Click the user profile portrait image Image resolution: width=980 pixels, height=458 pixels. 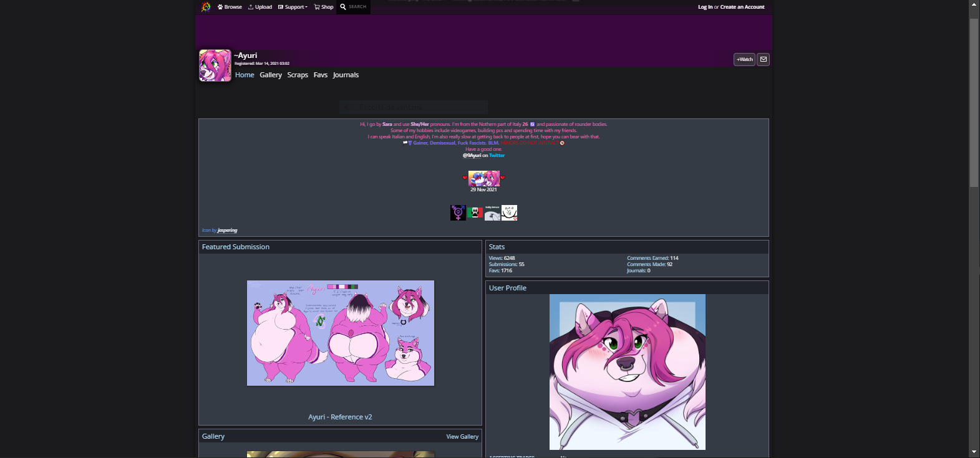[x=628, y=372]
